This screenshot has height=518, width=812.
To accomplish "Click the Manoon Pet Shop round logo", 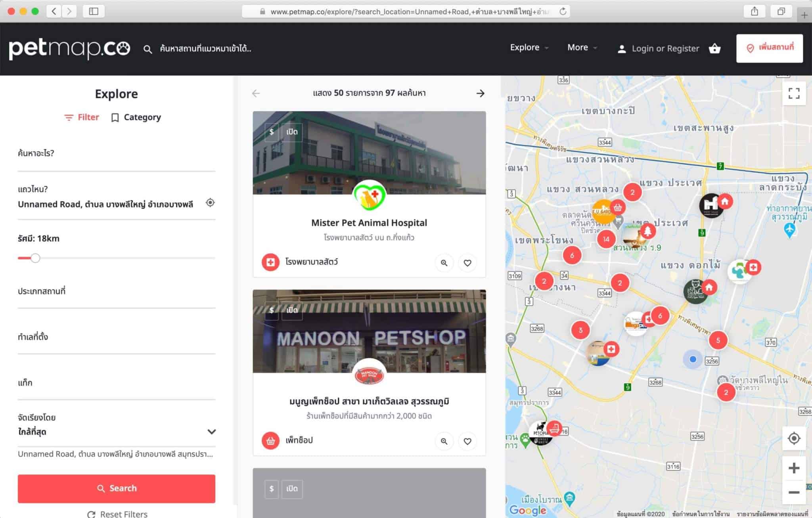I will point(369,374).
